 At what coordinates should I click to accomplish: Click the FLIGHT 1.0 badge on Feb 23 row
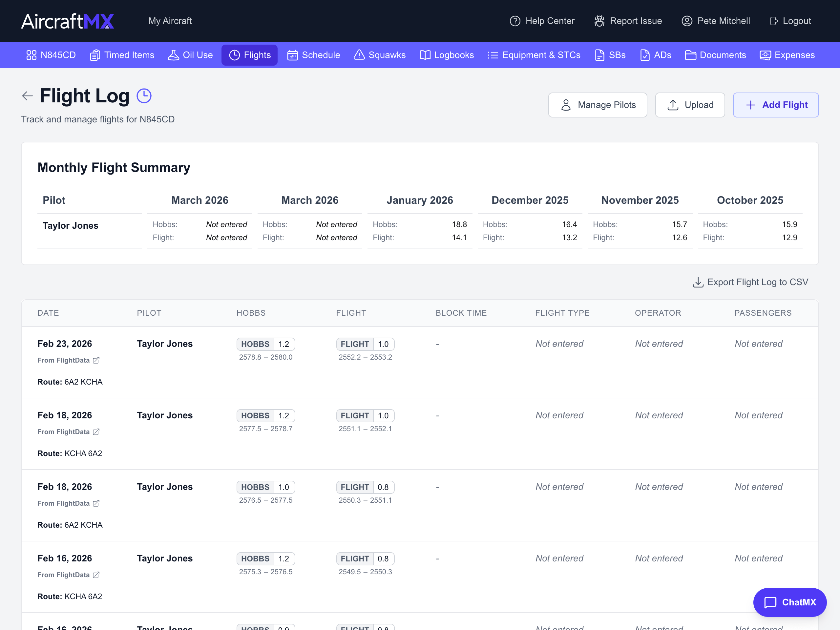(x=365, y=344)
